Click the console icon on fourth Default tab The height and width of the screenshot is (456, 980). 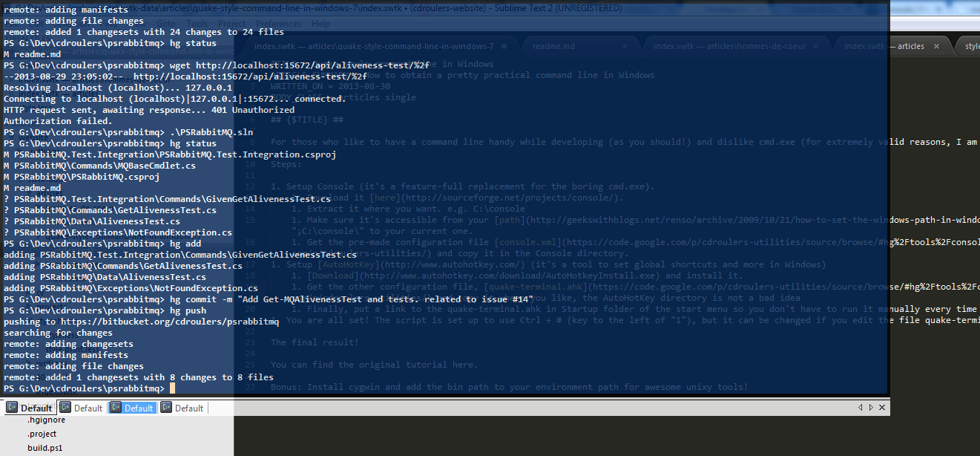point(166,408)
